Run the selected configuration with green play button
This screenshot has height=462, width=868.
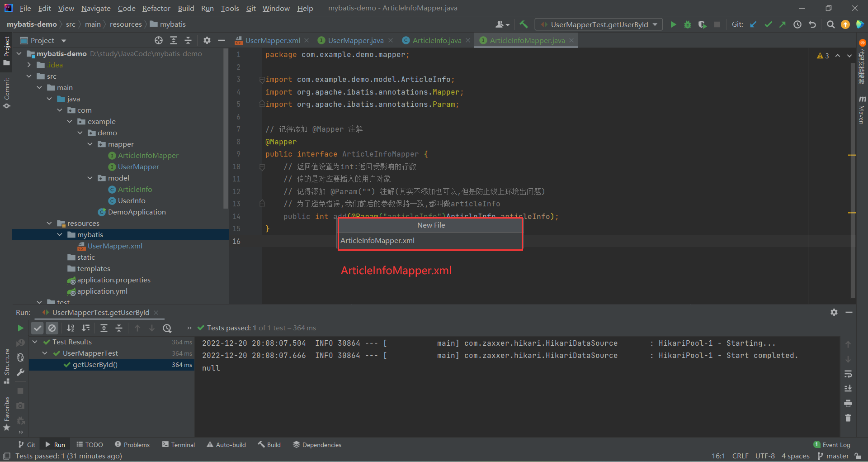[x=673, y=24]
